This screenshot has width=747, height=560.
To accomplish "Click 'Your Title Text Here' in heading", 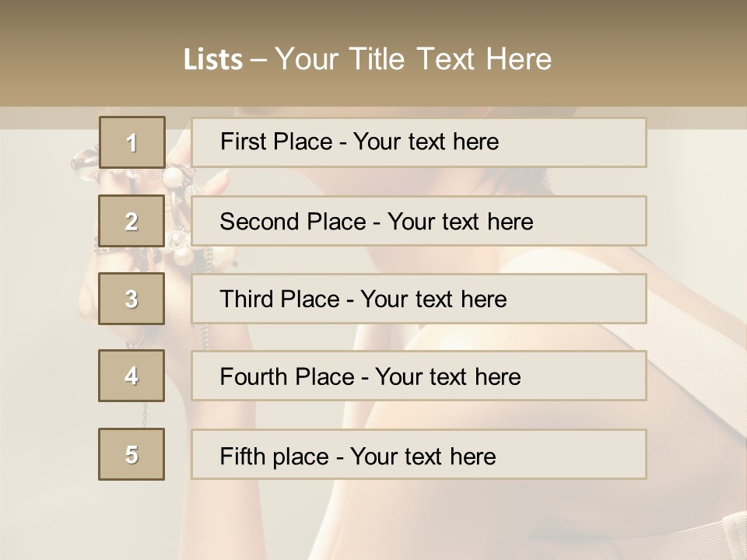I will [x=413, y=59].
